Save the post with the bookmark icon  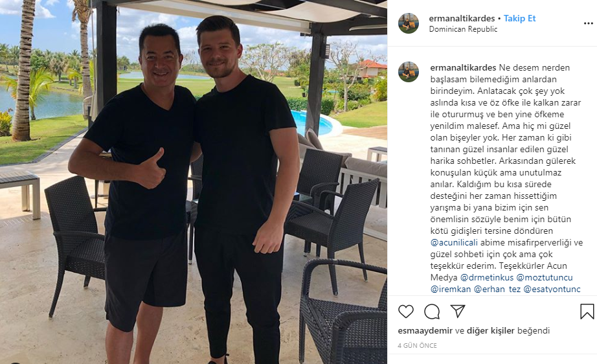click(587, 312)
